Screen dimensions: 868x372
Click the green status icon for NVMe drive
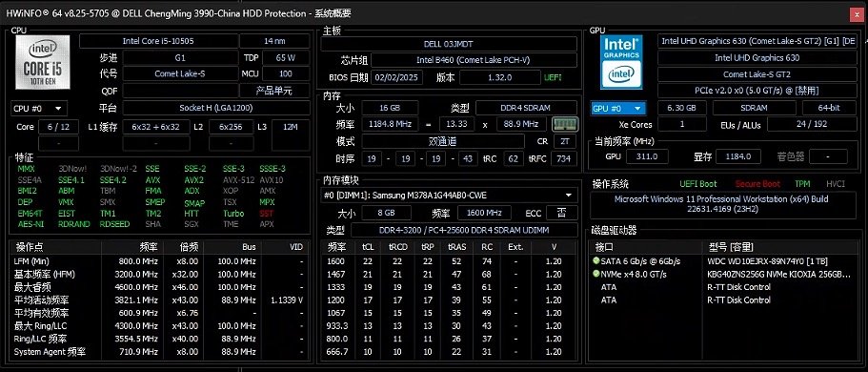(x=595, y=274)
